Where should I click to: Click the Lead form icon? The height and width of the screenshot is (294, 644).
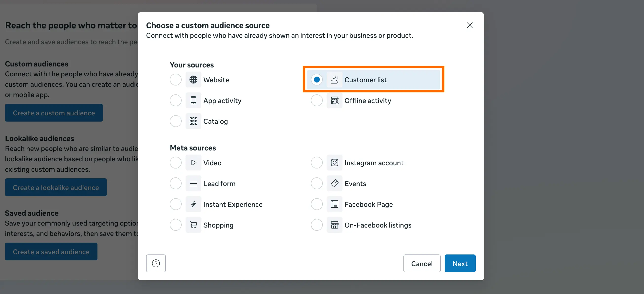click(x=193, y=183)
